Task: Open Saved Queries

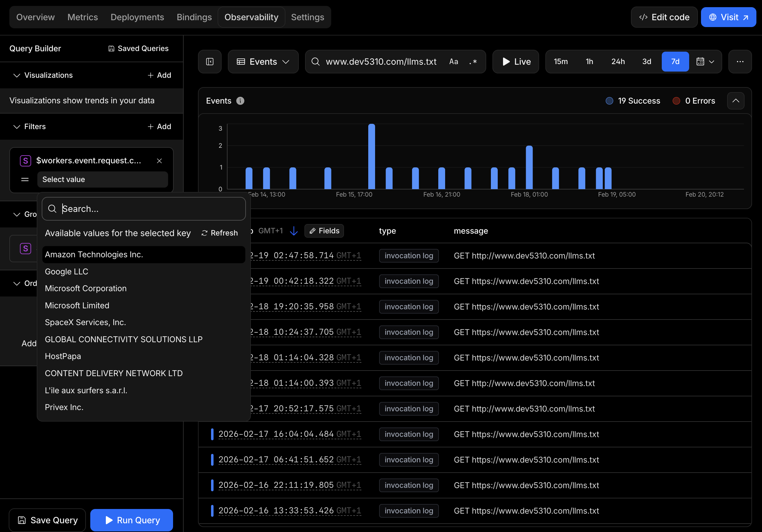Action: (x=139, y=49)
